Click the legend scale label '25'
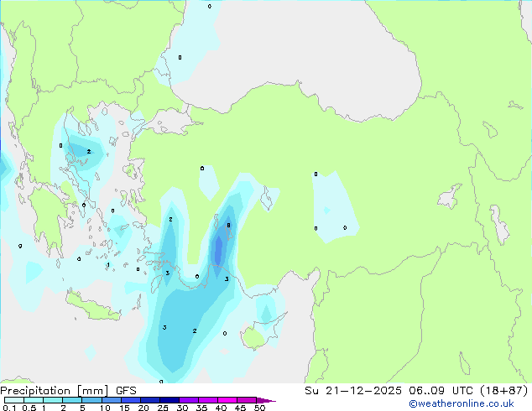The width and height of the screenshot is (532, 411). tap(163, 408)
